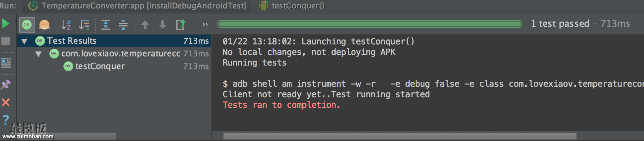Toggle the show ignored tests filter
644x141 pixels.
click(44, 24)
